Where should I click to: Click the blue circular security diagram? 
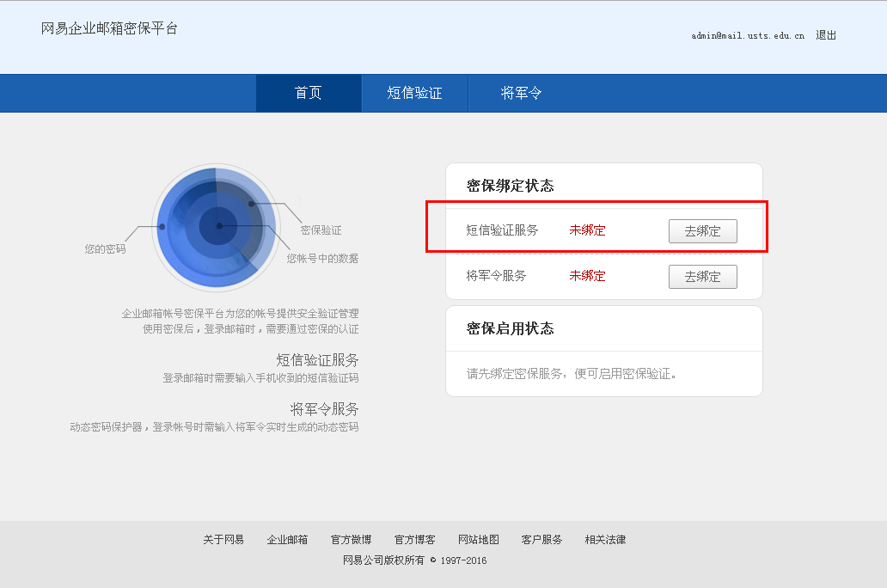coord(215,227)
